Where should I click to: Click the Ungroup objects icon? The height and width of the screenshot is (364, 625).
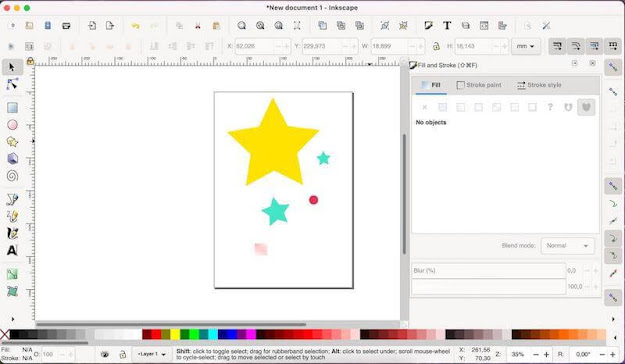click(403, 26)
